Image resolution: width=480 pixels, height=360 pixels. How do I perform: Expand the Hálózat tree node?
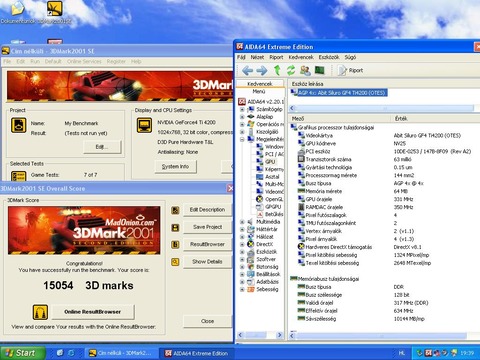point(242,237)
